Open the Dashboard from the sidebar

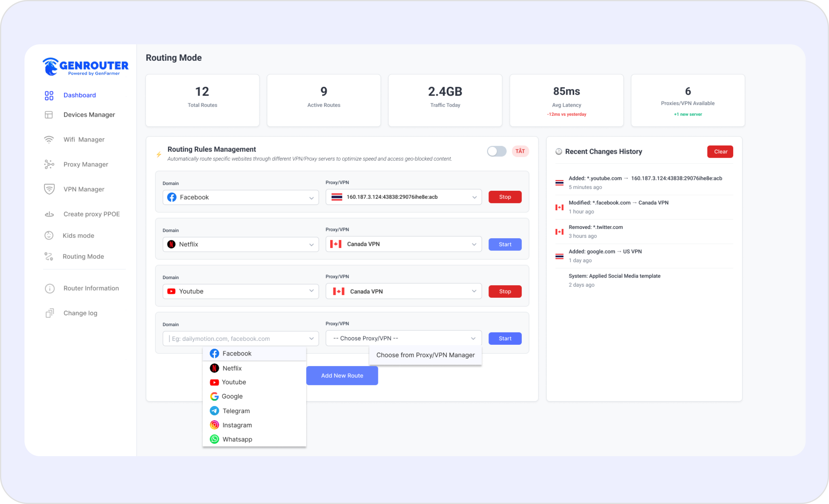[79, 95]
